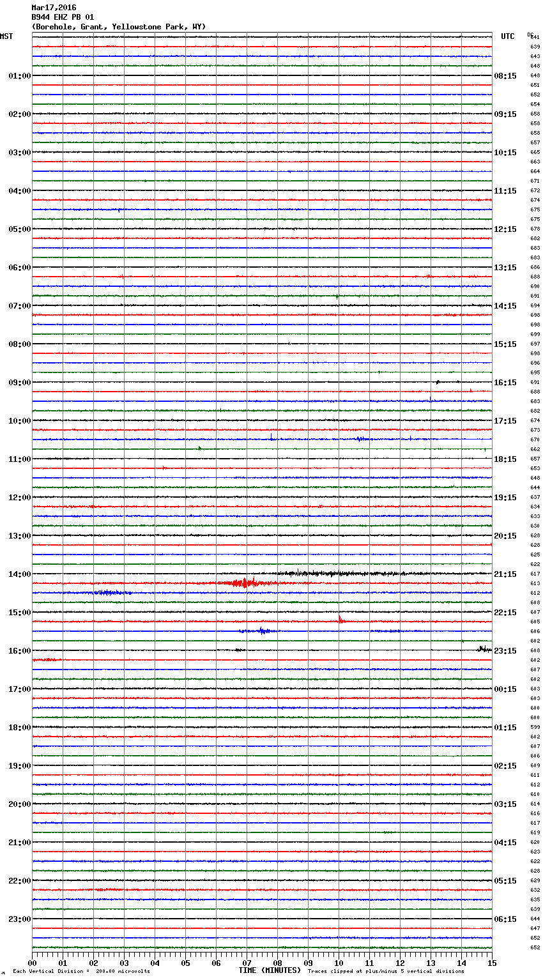Click the 13:15 UTC time label
The height and width of the screenshot is (980, 543).
(505, 268)
